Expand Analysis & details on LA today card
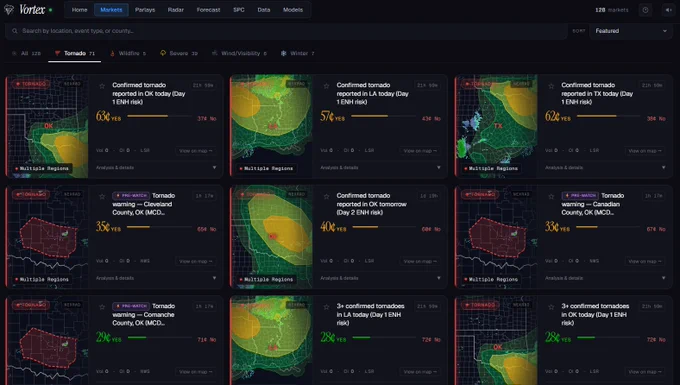680x385 pixels. (380, 167)
